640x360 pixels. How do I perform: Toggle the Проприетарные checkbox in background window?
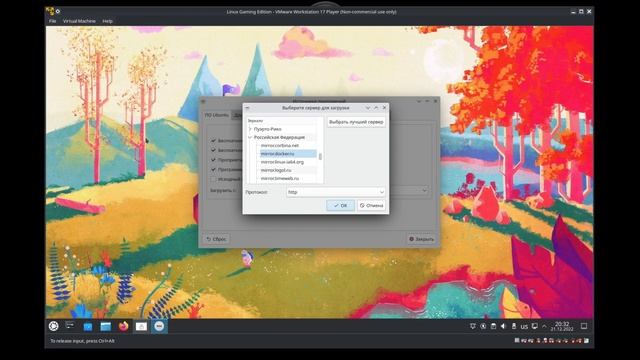coord(213,160)
